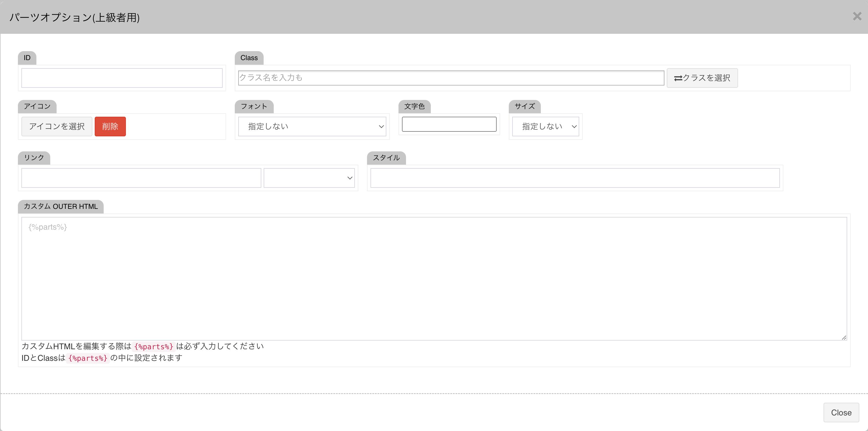Close the dialog with the X icon
This screenshot has width=868, height=431.
tap(857, 16)
